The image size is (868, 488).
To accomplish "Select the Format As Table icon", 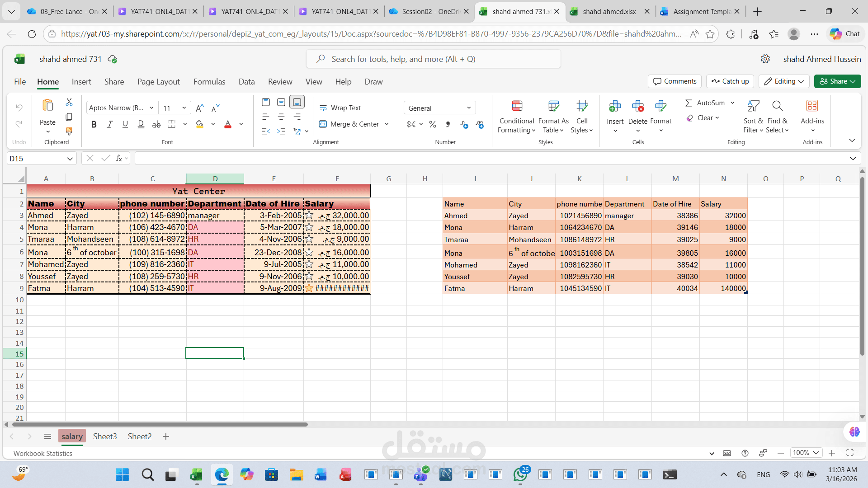I will 553,106.
